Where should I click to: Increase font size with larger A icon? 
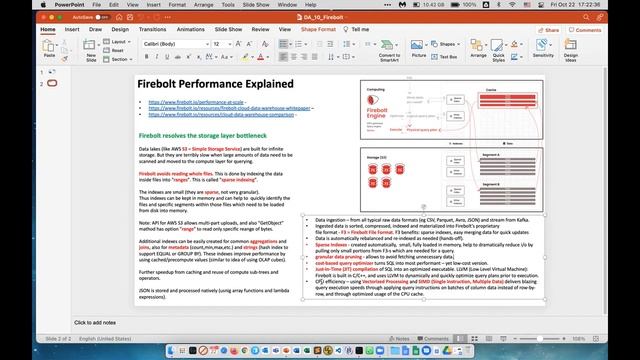coord(239,44)
